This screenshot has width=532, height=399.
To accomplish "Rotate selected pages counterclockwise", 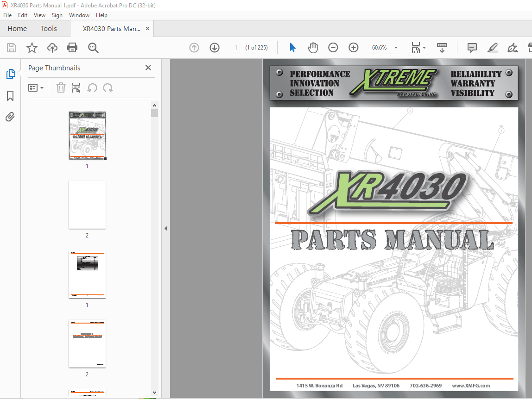I will tap(92, 87).
